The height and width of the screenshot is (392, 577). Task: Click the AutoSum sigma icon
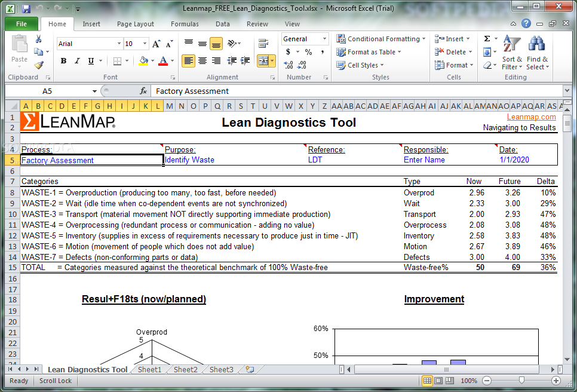(x=487, y=39)
